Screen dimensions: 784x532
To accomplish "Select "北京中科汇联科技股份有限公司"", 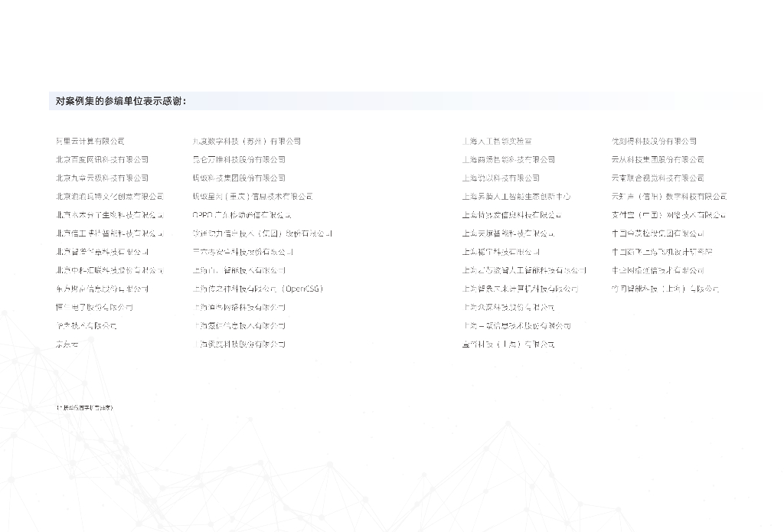I will pos(109,270).
